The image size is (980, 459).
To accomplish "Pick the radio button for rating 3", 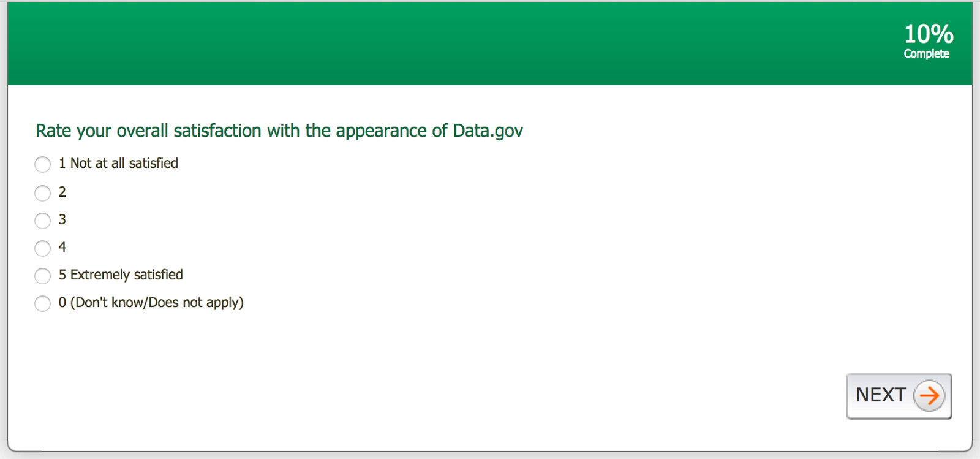I will point(42,221).
